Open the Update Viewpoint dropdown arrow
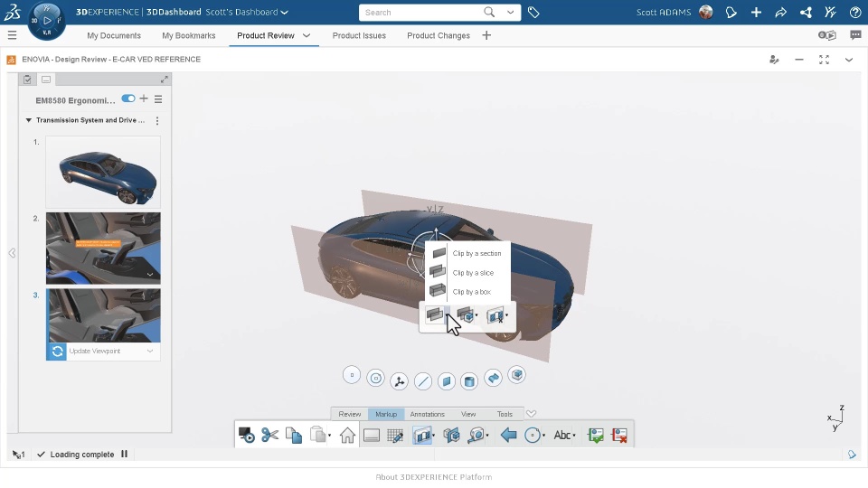 (150, 351)
